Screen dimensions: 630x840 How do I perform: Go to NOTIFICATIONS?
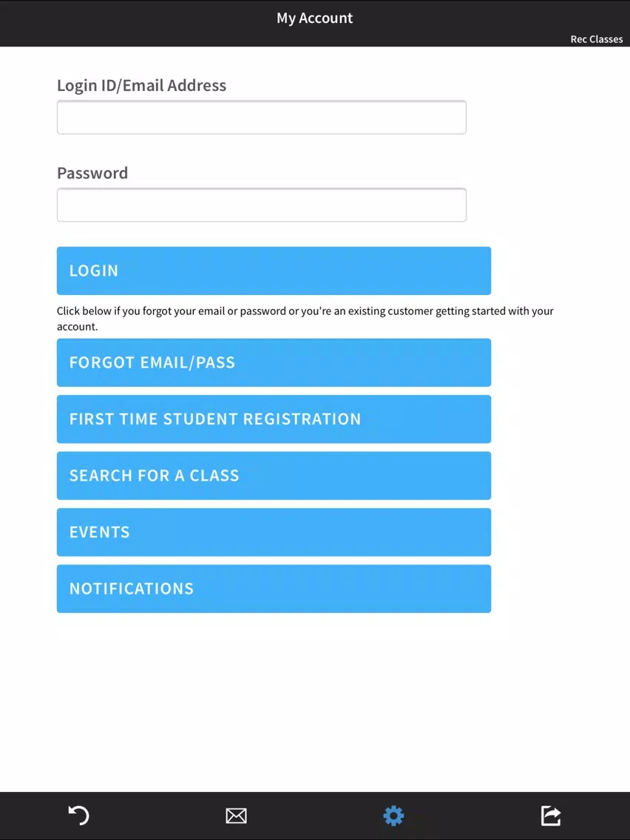[x=274, y=589]
